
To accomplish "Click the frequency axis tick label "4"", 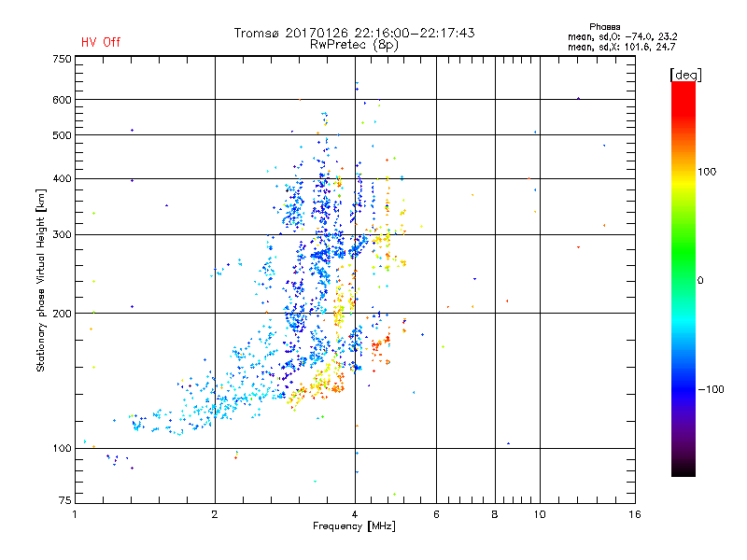I will click(355, 514).
